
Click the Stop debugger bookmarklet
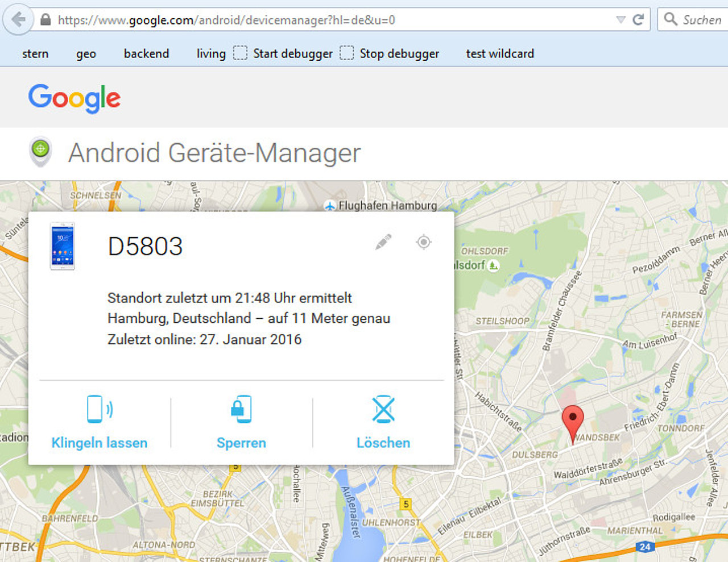(390, 53)
